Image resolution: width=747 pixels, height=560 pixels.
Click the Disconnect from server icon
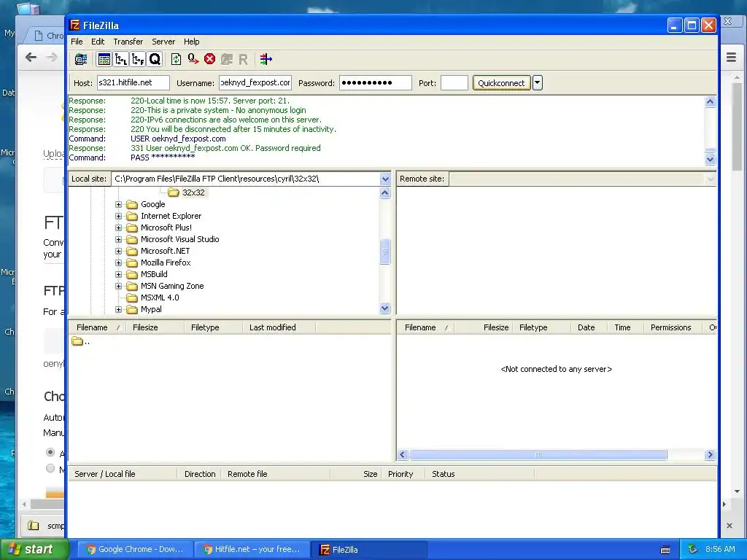pos(226,60)
